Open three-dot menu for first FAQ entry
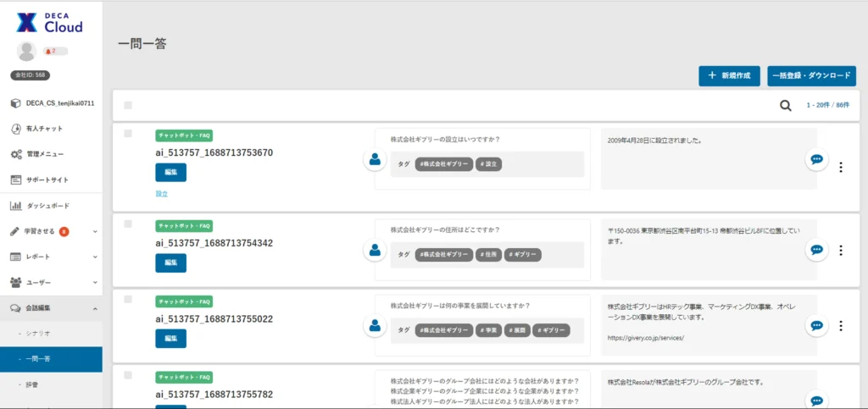The height and width of the screenshot is (409, 868). tap(840, 167)
